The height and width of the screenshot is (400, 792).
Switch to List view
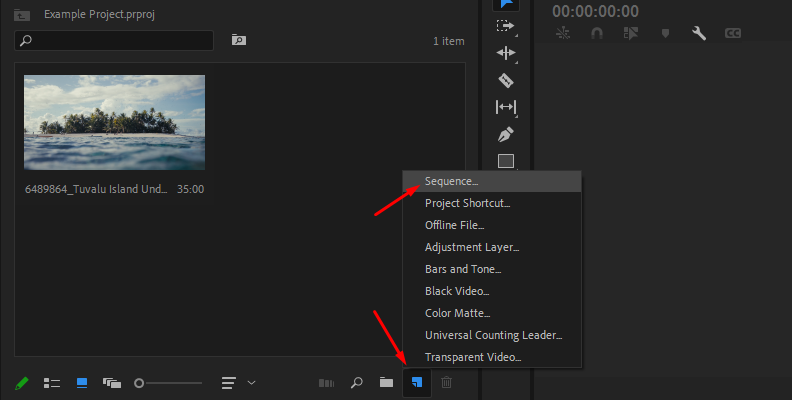pyautogui.click(x=52, y=383)
